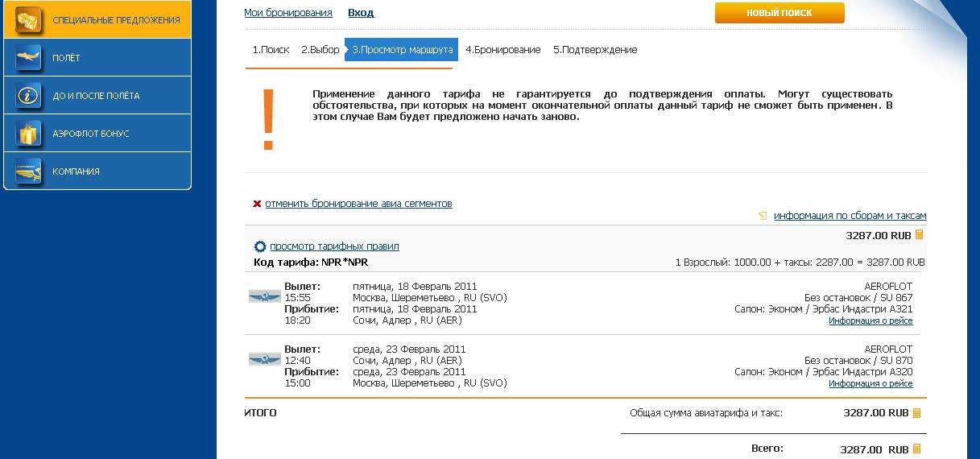Click the Сочи, Адлер arrival text at 18:20
The image size is (980, 459).
(407, 320)
